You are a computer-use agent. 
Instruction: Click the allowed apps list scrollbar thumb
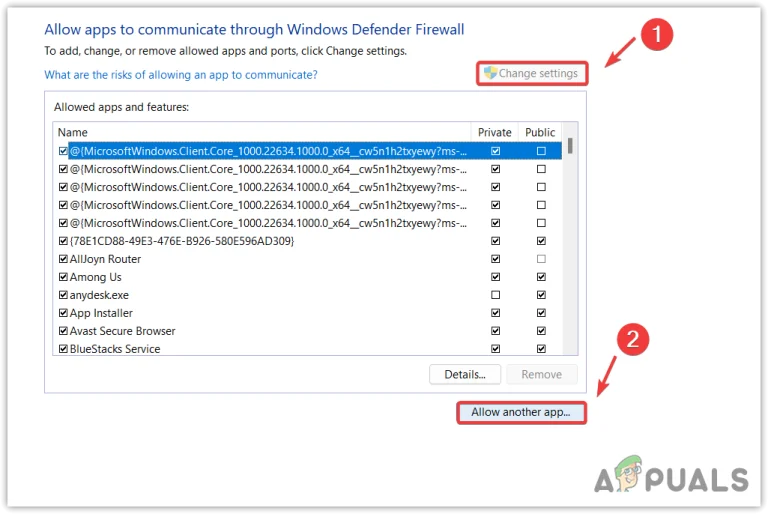pos(570,146)
